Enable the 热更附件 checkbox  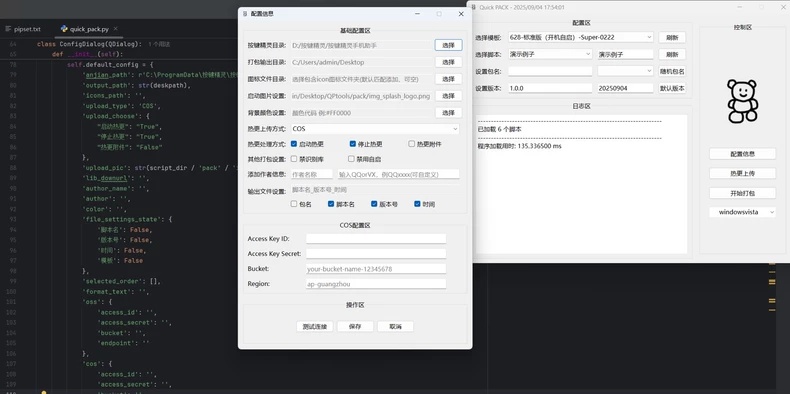point(412,144)
